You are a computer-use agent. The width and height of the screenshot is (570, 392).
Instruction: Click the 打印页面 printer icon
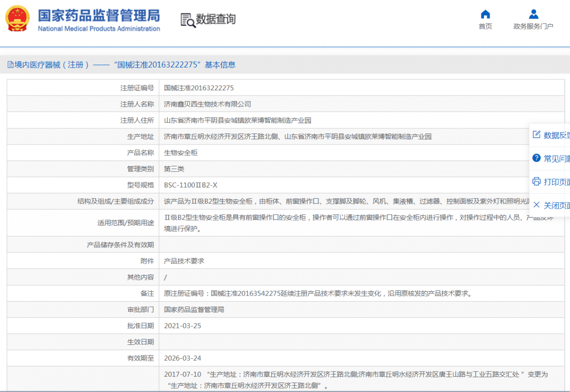536,182
